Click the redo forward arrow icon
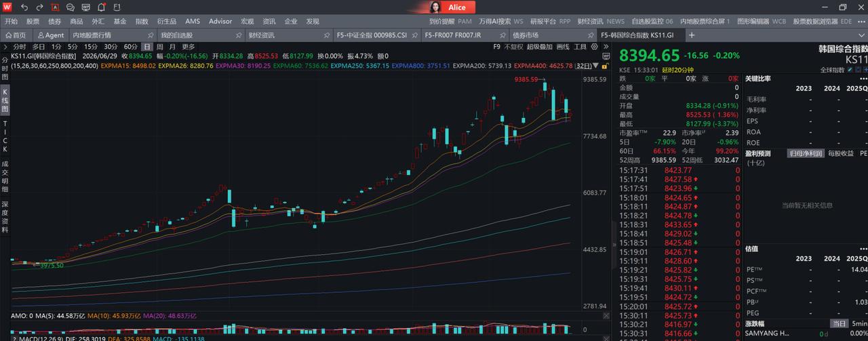This screenshot has height=341, width=868. pos(39,7)
